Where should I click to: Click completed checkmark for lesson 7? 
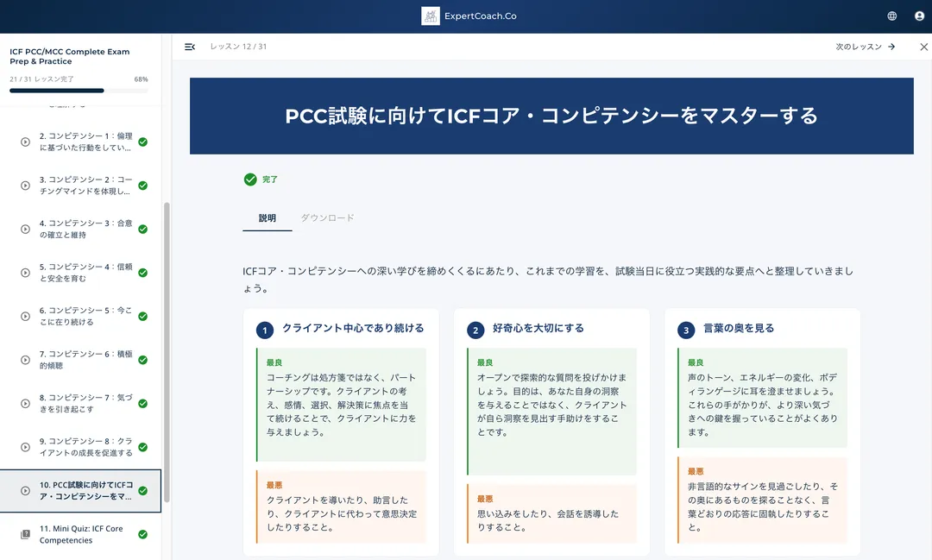tap(142, 360)
